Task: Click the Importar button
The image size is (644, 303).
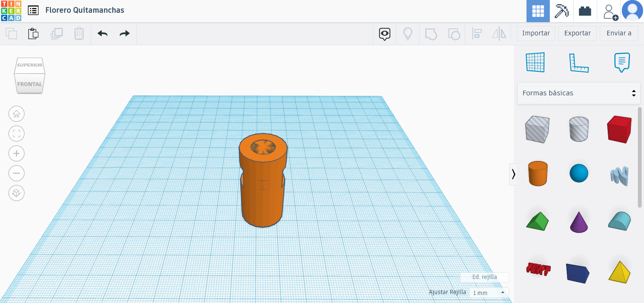Action: (536, 34)
